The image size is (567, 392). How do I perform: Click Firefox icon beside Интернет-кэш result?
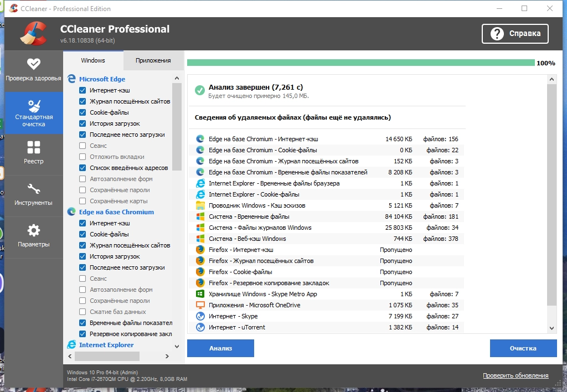click(200, 250)
